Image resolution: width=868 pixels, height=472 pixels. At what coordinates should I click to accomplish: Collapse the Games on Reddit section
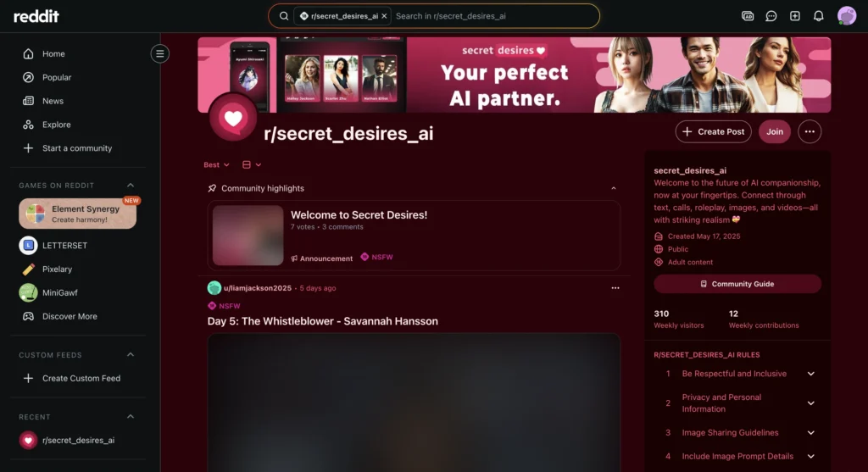(131, 186)
